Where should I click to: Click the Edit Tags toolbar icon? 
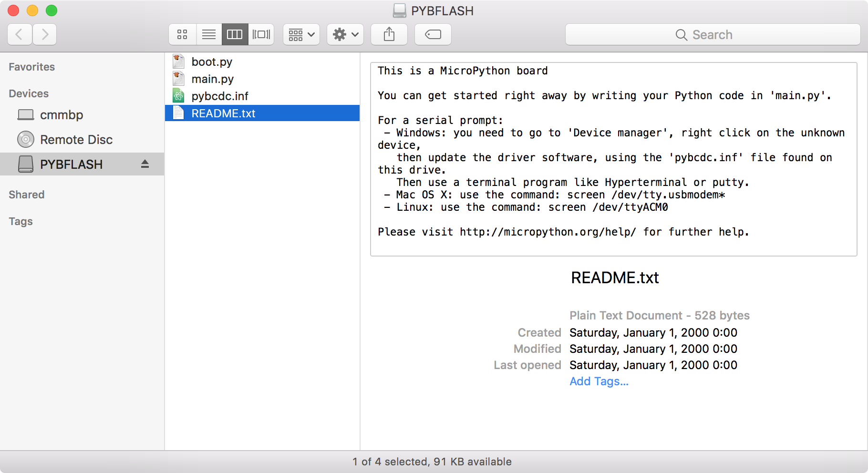[x=433, y=34]
